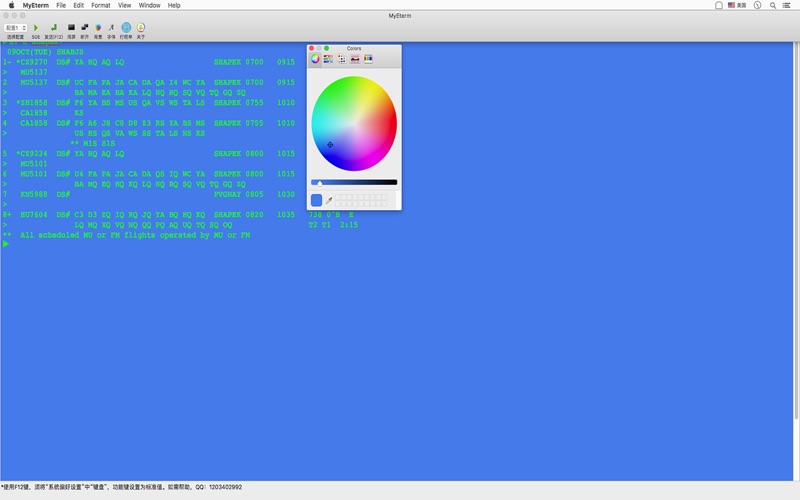The width and height of the screenshot is (800, 500).
Task: Open the Format menu
Action: click(x=101, y=5)
